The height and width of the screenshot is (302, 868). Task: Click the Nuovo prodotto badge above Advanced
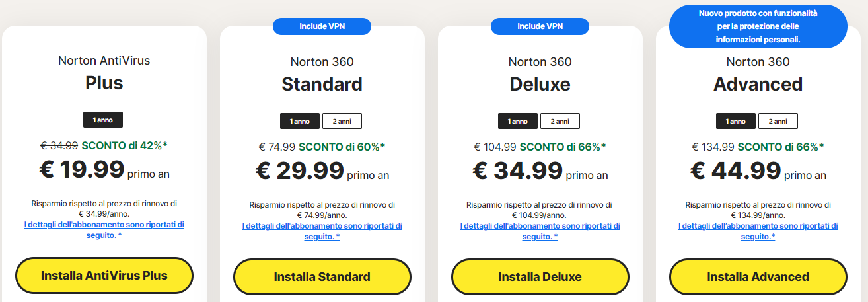[x=758, y=26]
